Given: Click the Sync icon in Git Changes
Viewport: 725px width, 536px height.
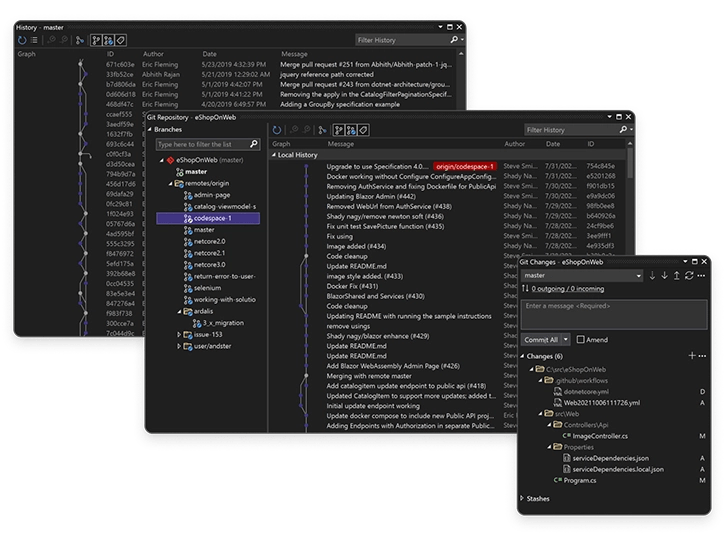Looking at the screenshot, I should [689, 276].
